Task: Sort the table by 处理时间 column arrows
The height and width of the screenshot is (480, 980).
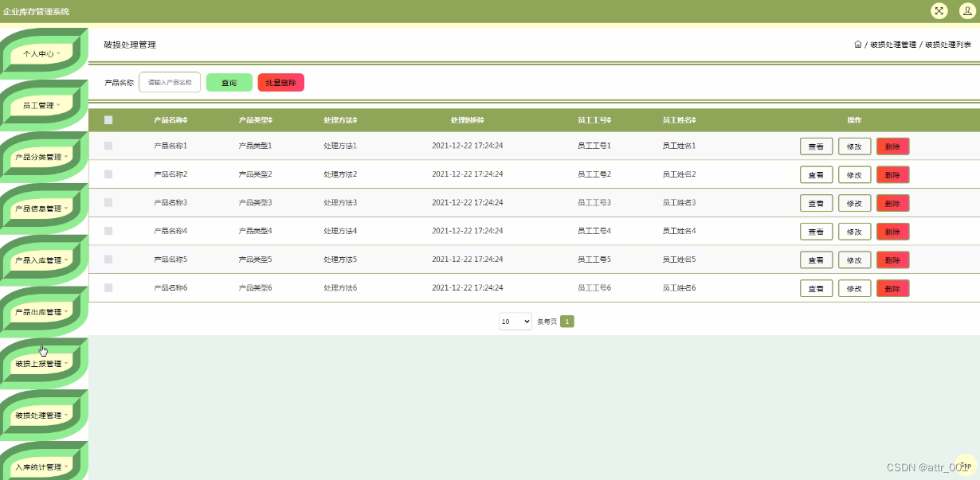Action: click(482, 120)
